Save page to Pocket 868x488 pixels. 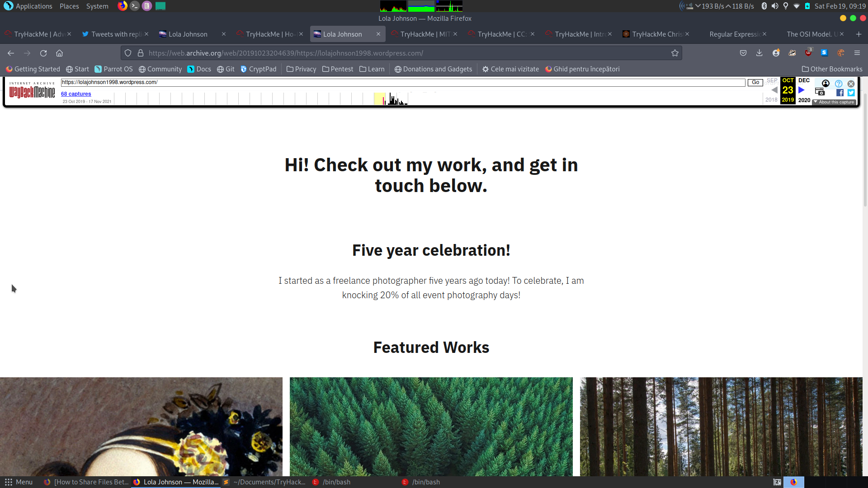coord(743,53)
